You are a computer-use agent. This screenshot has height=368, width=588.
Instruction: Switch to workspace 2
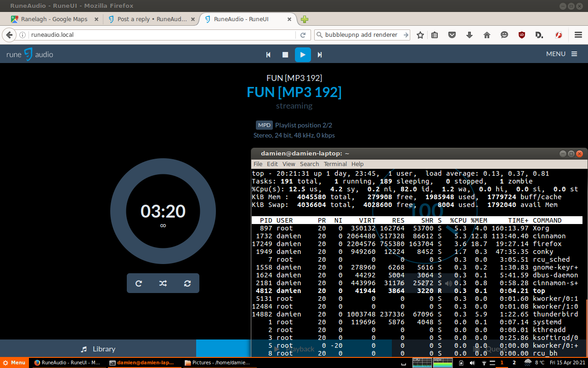coord(514,362)
